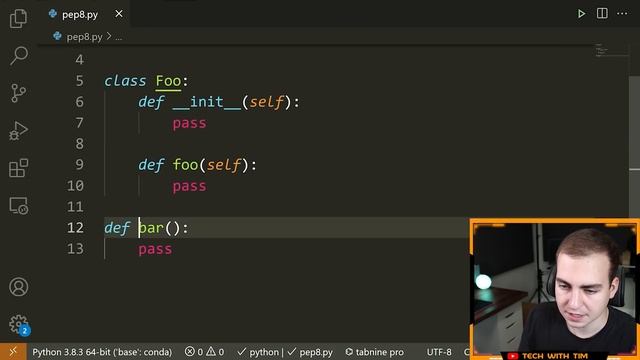640x360 pixels.
Task: Open the Run and Debug view
Action: [18, 131]
